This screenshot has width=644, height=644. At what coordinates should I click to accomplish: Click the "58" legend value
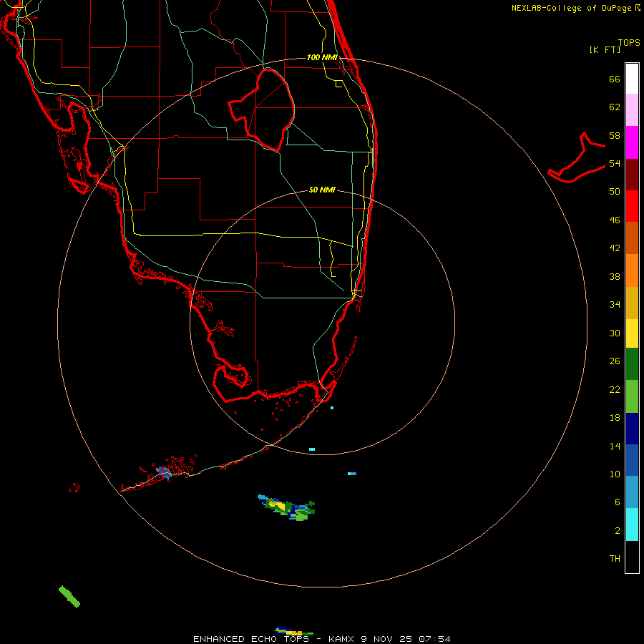615,135
